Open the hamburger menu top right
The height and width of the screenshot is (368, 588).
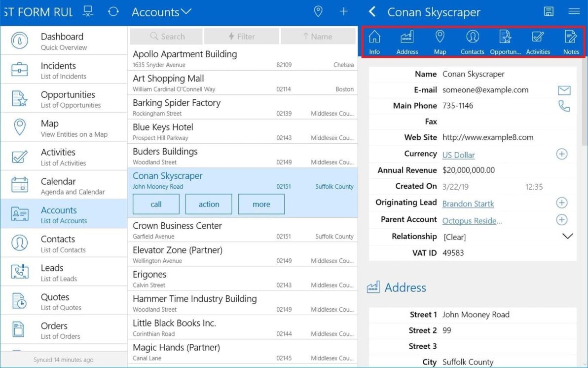tap(574, 11)
